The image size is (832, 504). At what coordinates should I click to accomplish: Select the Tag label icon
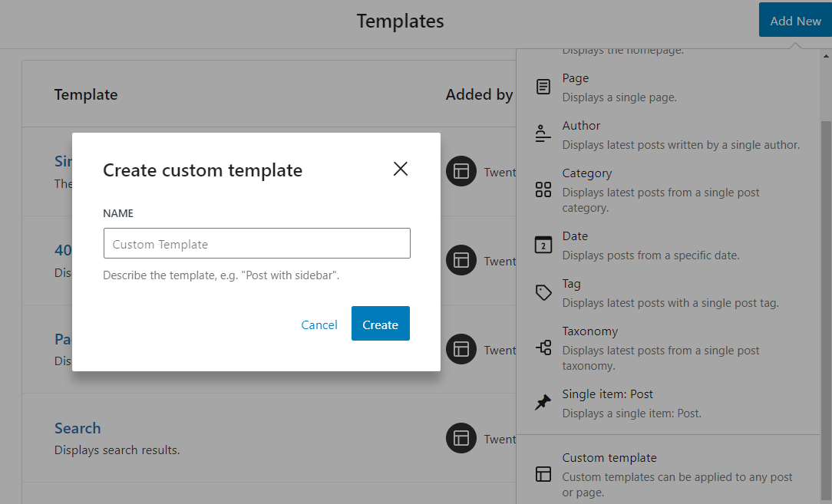543,292
